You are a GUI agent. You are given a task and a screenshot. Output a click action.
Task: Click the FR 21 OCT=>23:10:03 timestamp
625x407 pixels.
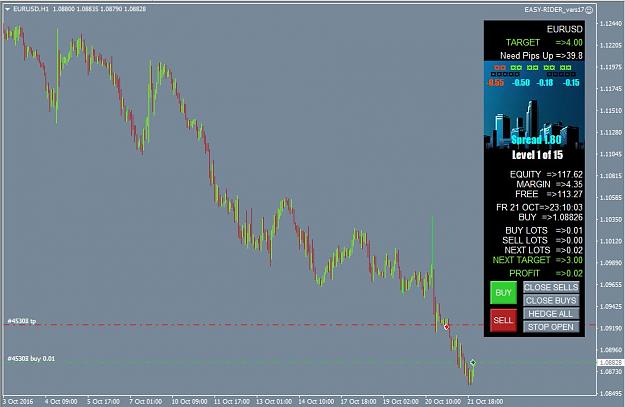click(539, 207)
